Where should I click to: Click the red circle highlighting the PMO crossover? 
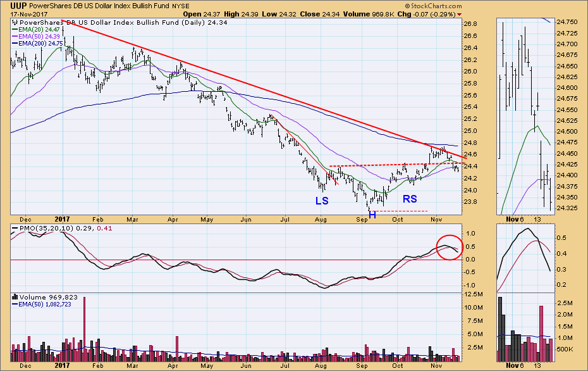[450, 248]
